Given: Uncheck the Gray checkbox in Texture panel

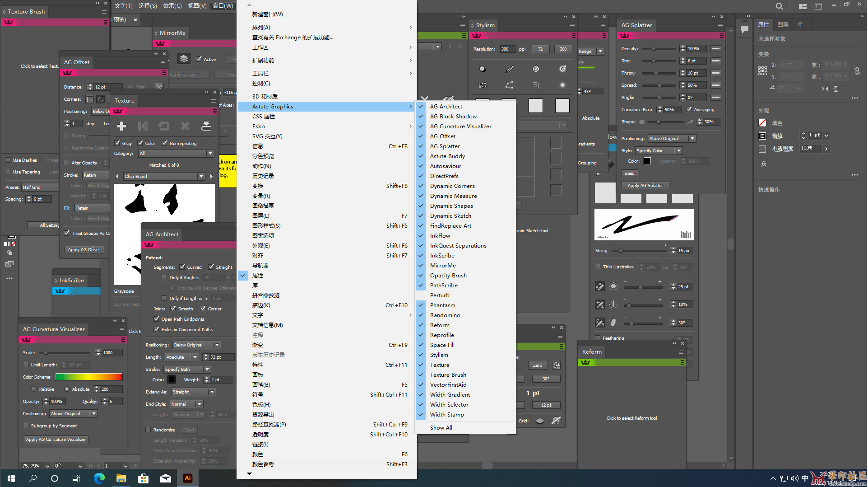Looking at the screenshot, I should 117,143.
